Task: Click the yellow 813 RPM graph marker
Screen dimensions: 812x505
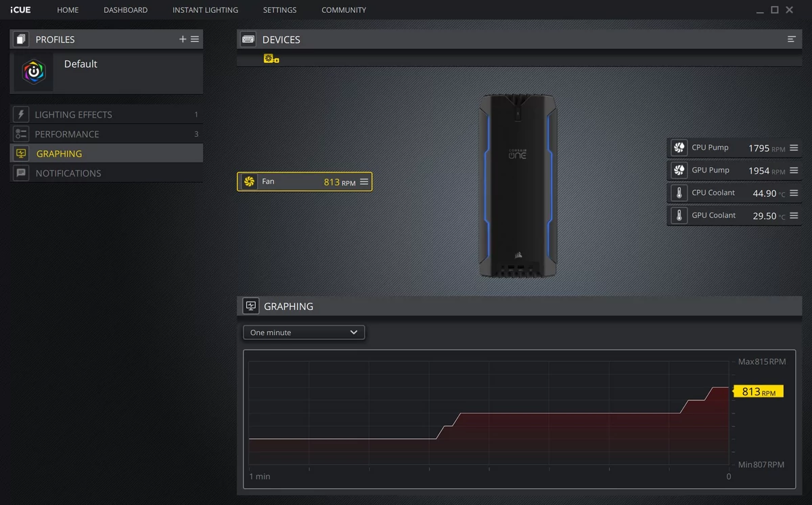Action: 759,391
